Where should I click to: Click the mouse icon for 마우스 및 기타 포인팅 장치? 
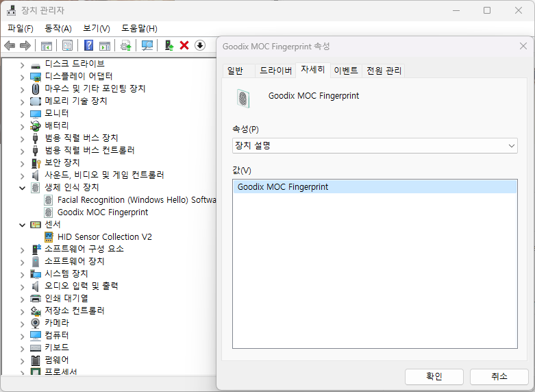36,89
